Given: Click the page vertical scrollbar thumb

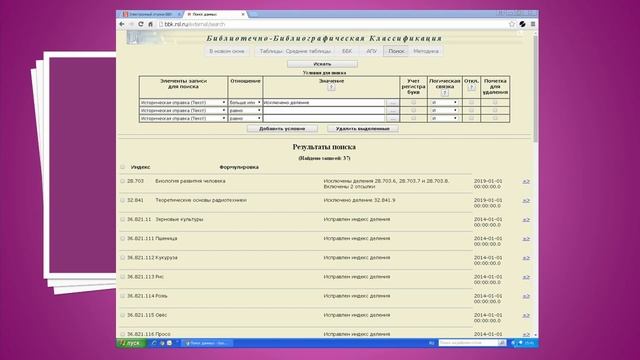Looking at the screenshot, I should 536,88.
